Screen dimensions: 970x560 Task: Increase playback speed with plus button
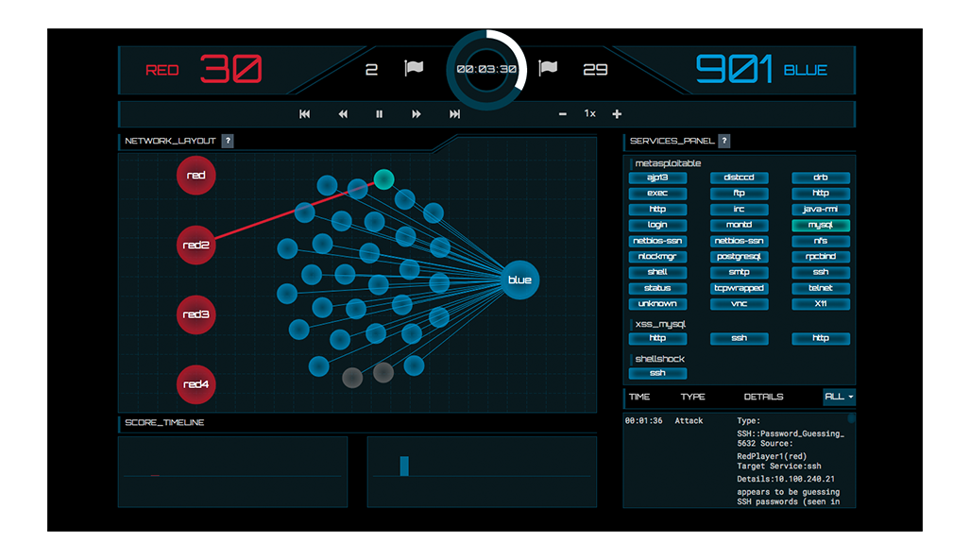(617, 114)
